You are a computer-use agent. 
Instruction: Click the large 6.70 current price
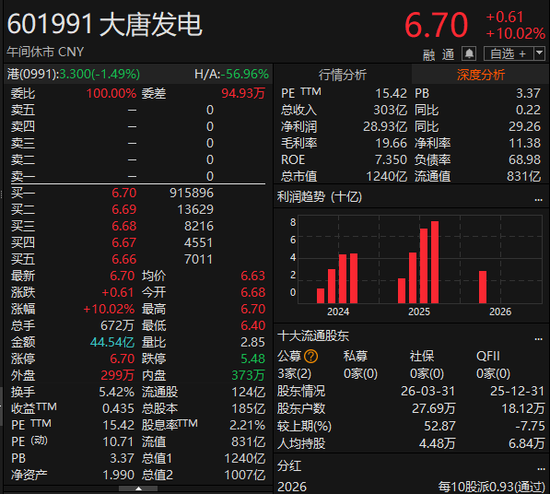pyautogui.click(x=436, y=25)
